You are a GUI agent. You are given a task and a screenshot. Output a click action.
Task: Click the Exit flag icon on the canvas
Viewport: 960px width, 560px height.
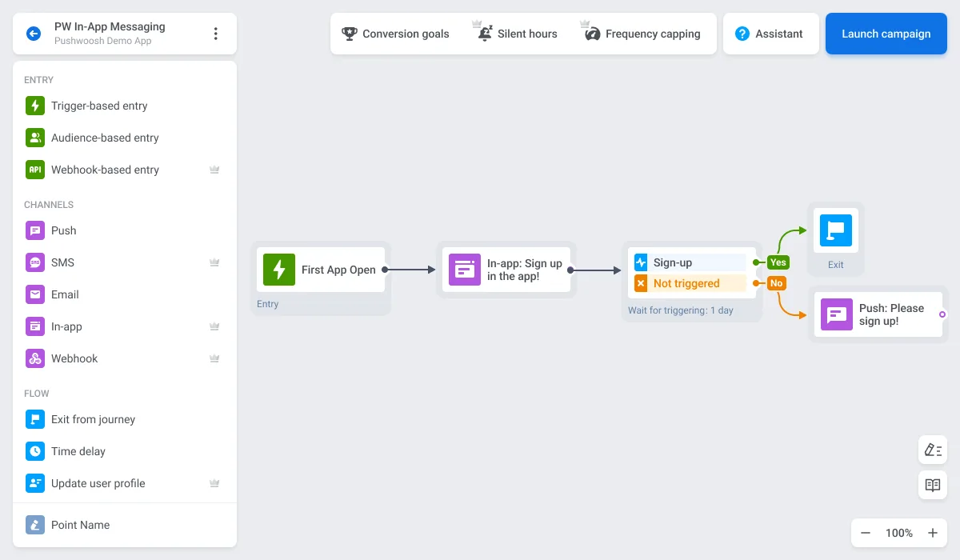(x=835, y=230)
